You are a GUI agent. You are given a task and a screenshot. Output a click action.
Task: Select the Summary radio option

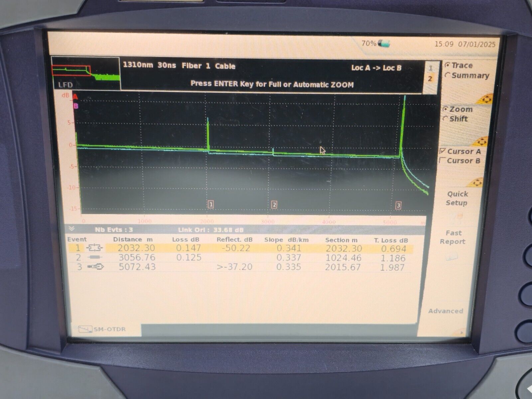tap(448, 75)
